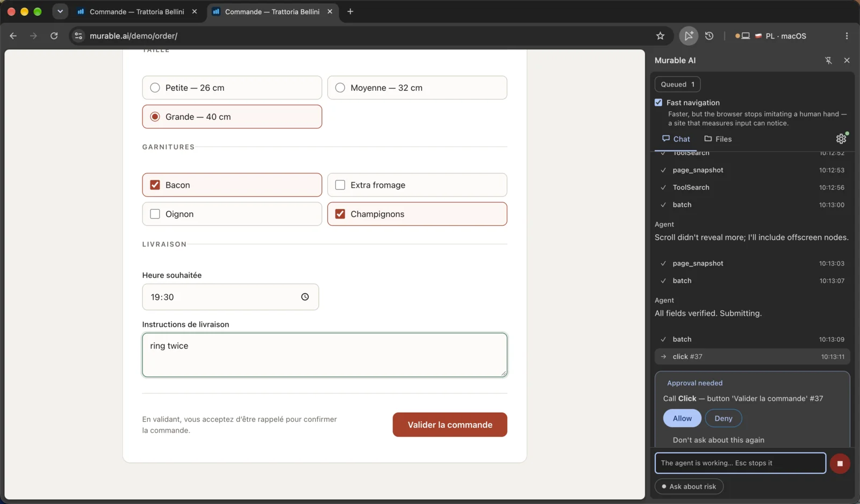
Task: Allow the click on Valider la commande
Action: (x=682, y=419)
